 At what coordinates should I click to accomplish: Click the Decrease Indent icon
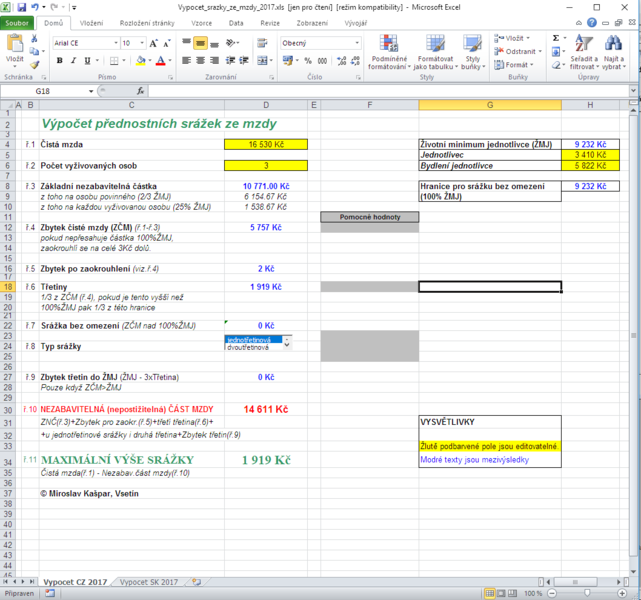tap(231, 60)
